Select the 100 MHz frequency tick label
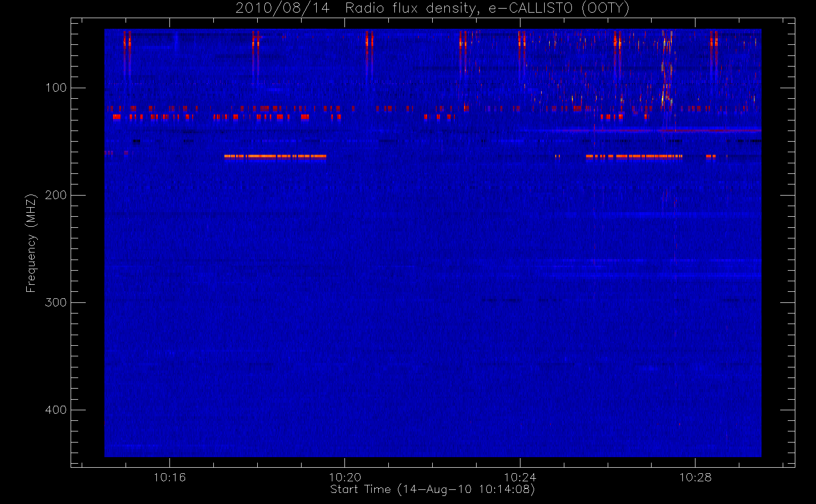This screenshot has width=816, height=504. coord(55,88)
